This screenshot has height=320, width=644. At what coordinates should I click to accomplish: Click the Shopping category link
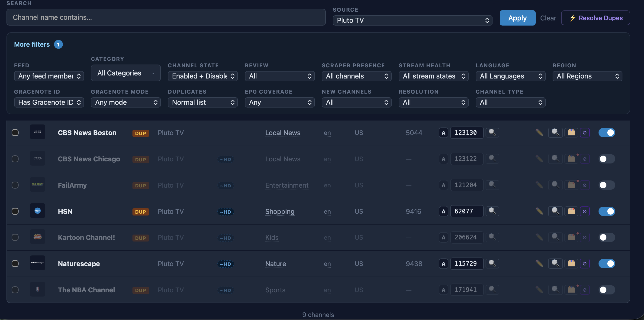click(280, 211)
